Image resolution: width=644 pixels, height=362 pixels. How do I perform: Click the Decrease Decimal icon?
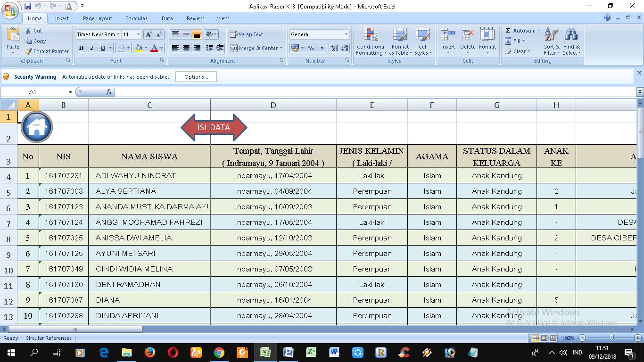coord(345,48)
